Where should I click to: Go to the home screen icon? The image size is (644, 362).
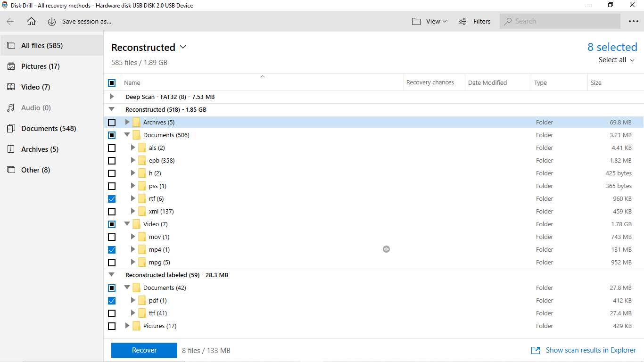[x=31, y=21]
